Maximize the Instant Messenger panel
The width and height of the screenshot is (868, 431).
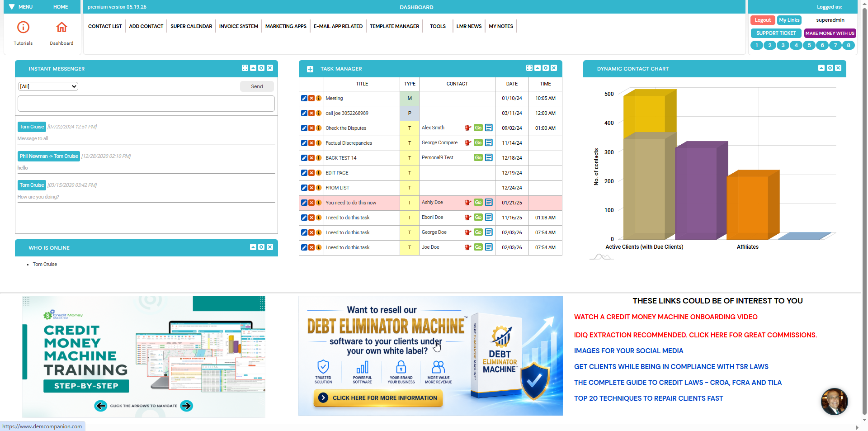245,68
